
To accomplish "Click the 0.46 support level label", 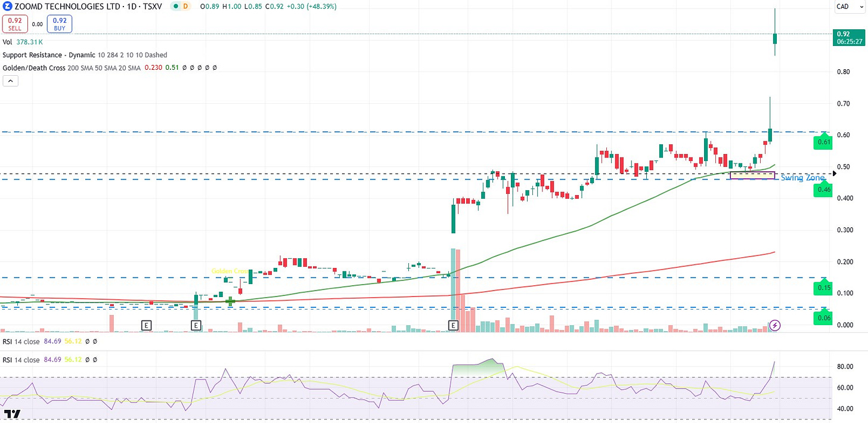I will (824, 190).
